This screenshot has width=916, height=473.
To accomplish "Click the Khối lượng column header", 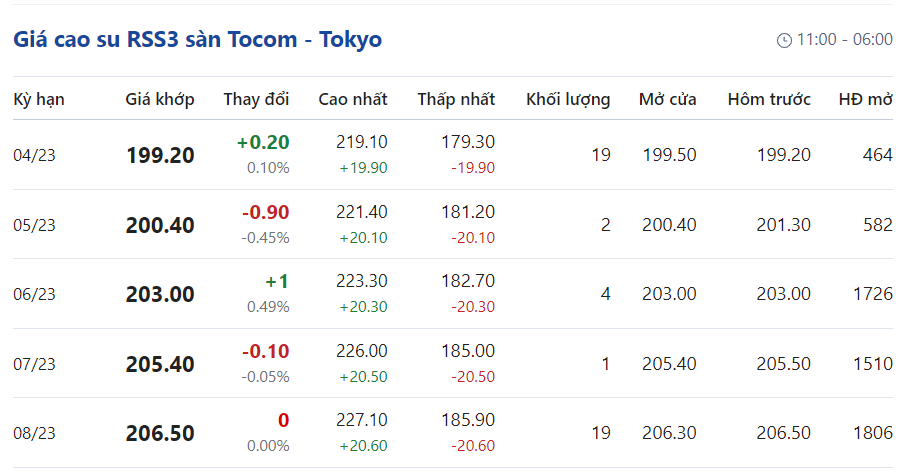I will (568, 99).
